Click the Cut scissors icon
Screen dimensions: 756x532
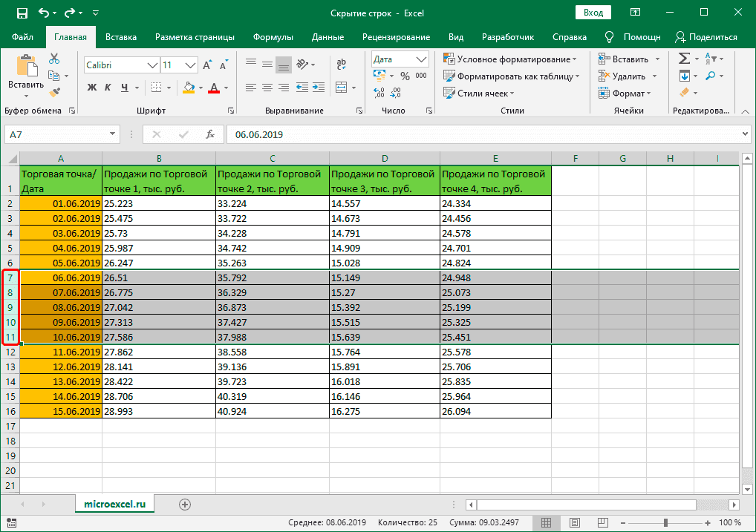point(54,59)
